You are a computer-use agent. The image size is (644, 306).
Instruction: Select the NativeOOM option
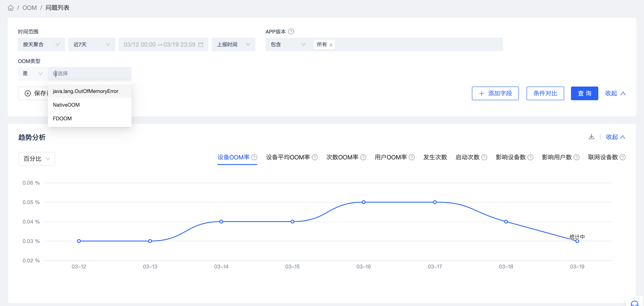[89, 105]
